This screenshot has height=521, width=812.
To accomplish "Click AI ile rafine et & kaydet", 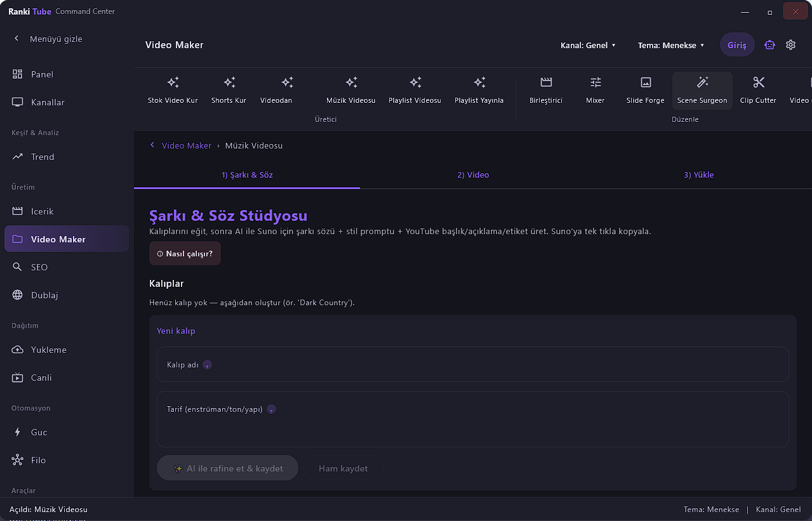I will pos(227,468).
